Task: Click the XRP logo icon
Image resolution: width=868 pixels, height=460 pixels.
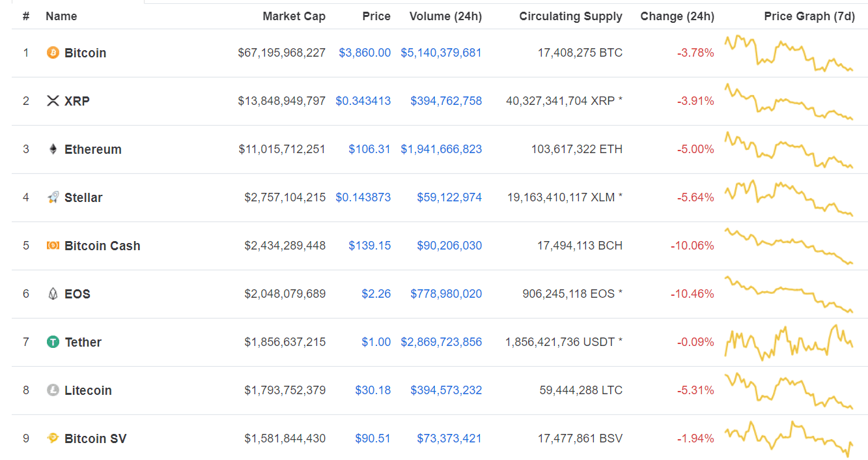Action: pos(53,101)
